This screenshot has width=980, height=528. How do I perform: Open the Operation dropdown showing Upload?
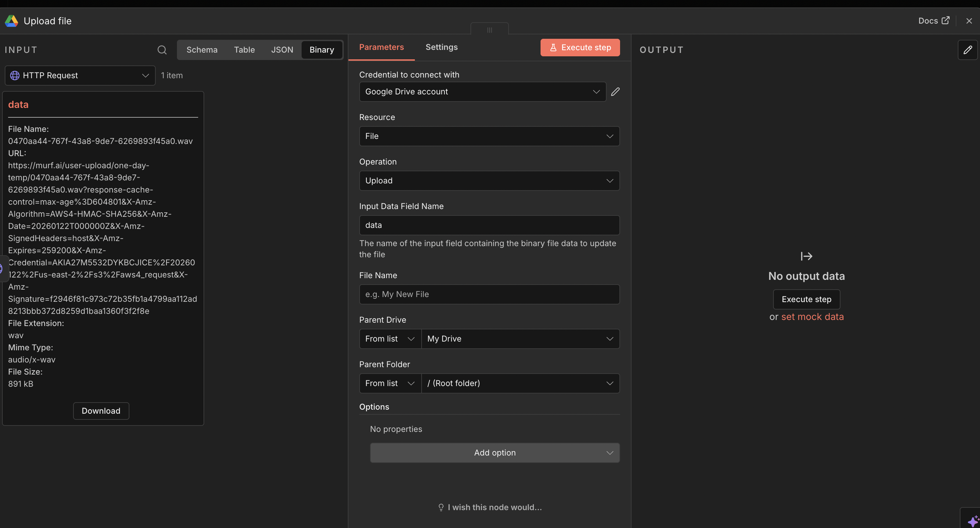tap(489, 180)
